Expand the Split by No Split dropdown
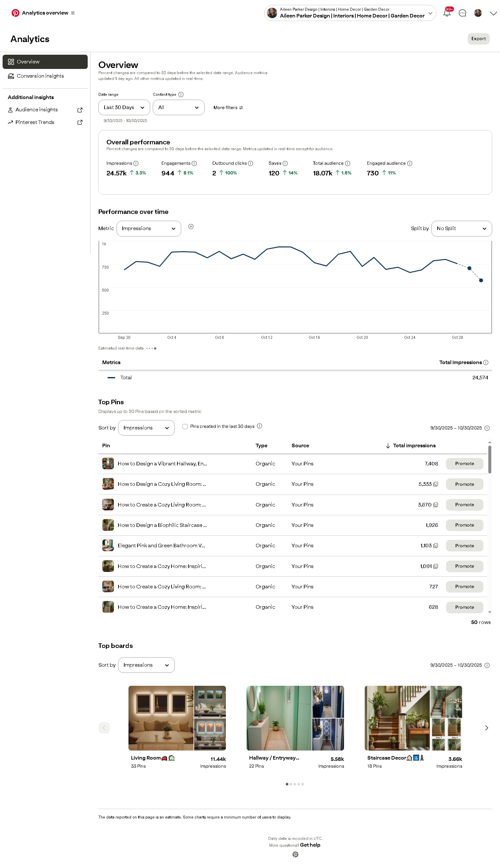 pyautogui.click(x=461, y=229)
